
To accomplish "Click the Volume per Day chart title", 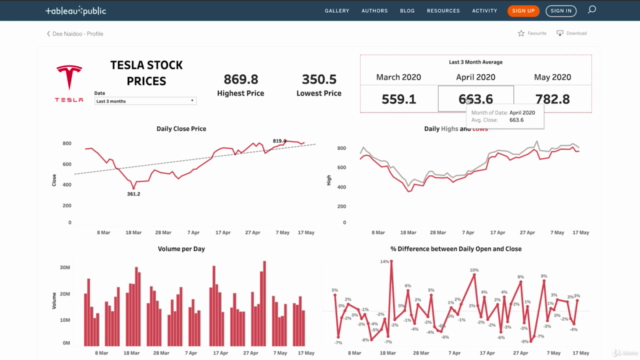I will coord(181,249).
